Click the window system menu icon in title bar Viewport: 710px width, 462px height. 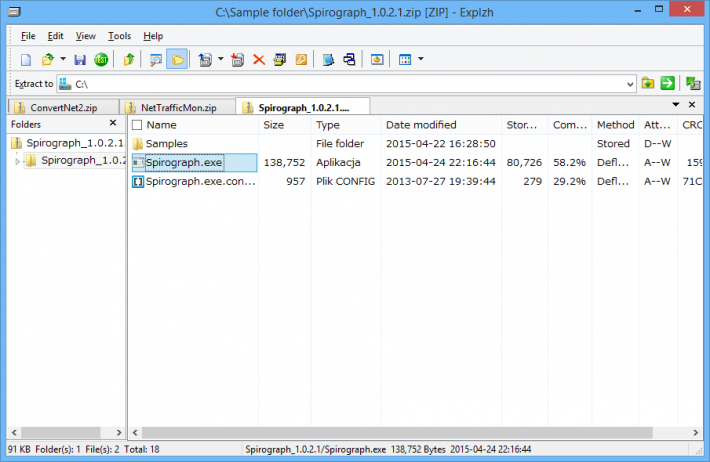(14, 12)
